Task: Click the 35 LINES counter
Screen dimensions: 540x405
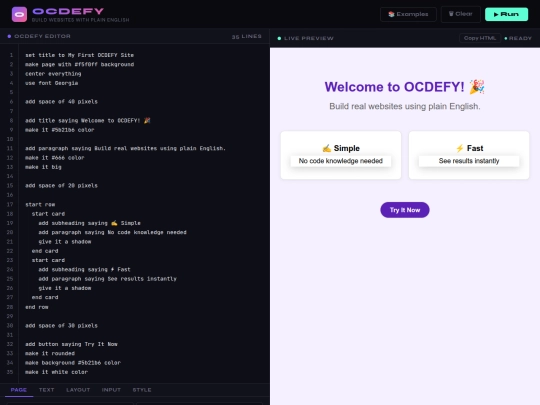Action: click(247, 37)
